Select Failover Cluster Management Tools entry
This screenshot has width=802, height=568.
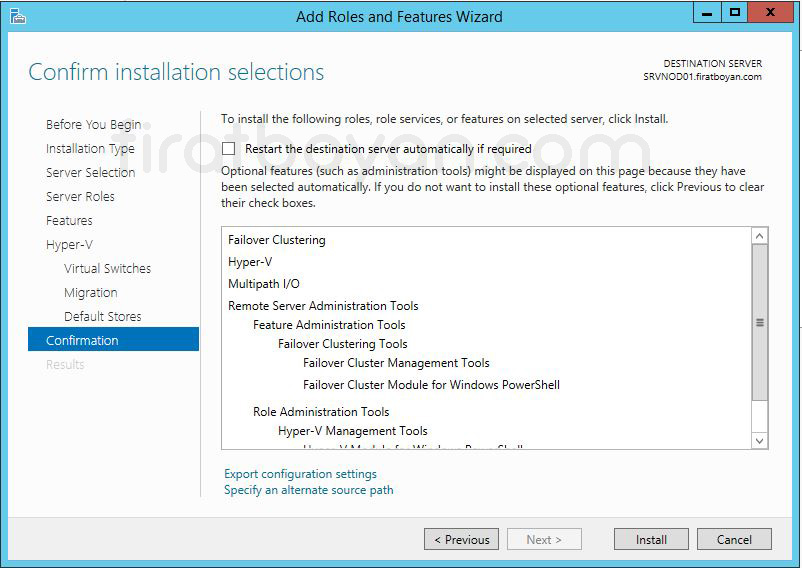396,362
